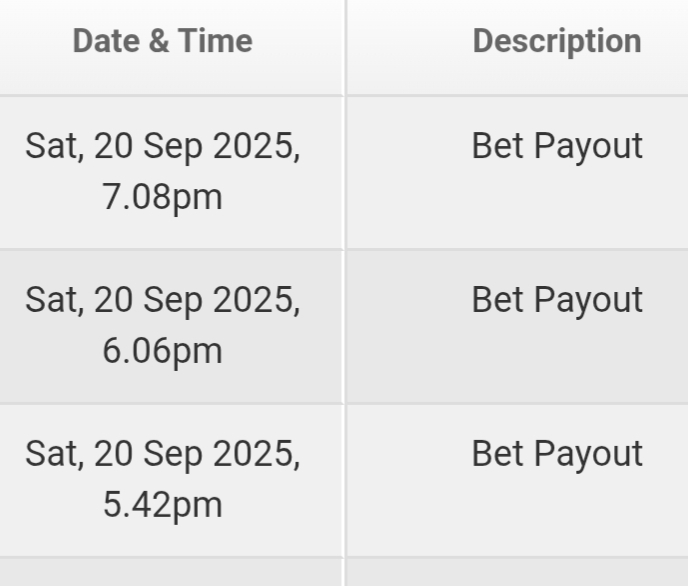The image size is (688, 586).
Task: Open the Bet Payout entry for 5.42pm
Action: click(557, 454)
